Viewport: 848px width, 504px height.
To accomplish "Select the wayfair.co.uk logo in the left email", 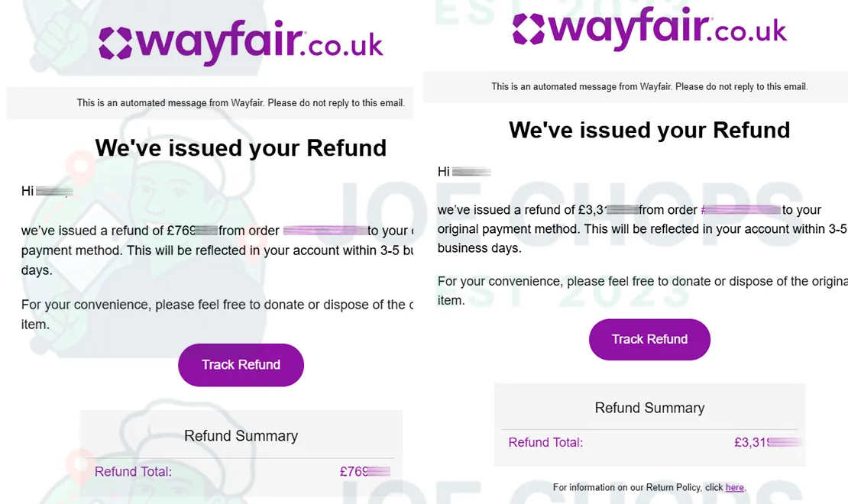I will 241,40.
